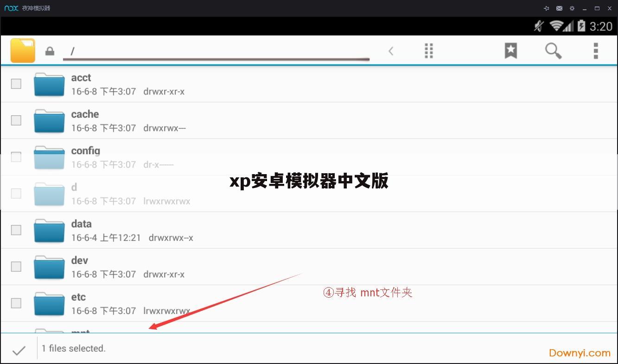Image resolution: width=618 pixels, height=364 pixels.
Task: Click the Nox logo in title bar
Action: 11,8
